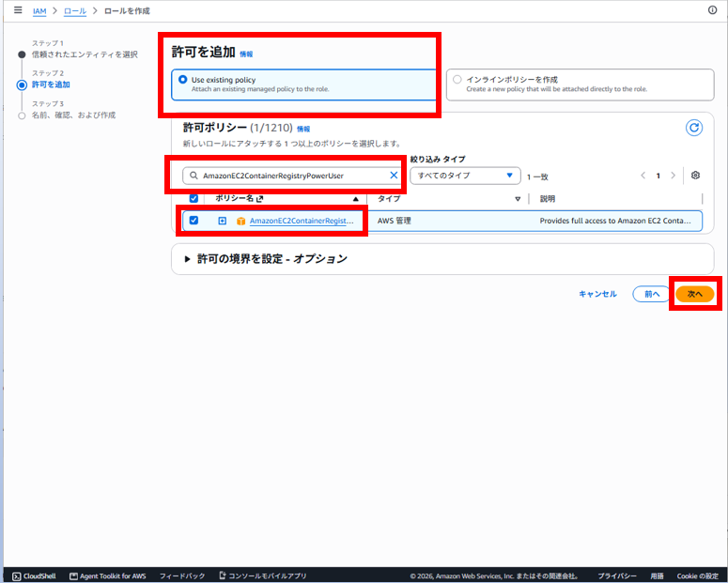Image resolution: width=728 pixels, height=583 pixels.
Task: Click ロール breadcrumb link
Action: tap(75, 10)
